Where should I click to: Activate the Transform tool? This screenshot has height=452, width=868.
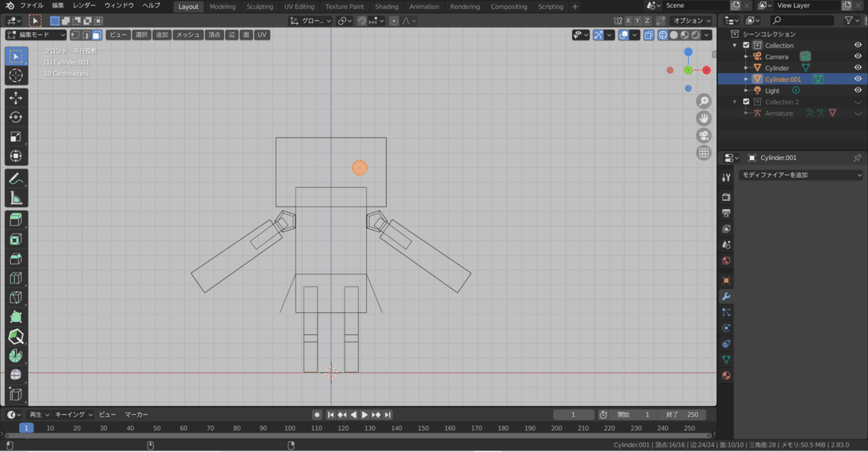[16, 156]
